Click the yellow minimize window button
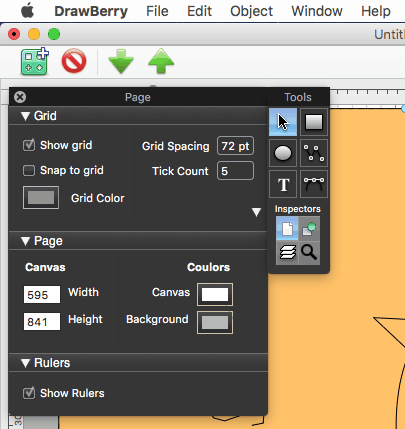This screenshot has height=429, width=405. click(34, 34)
